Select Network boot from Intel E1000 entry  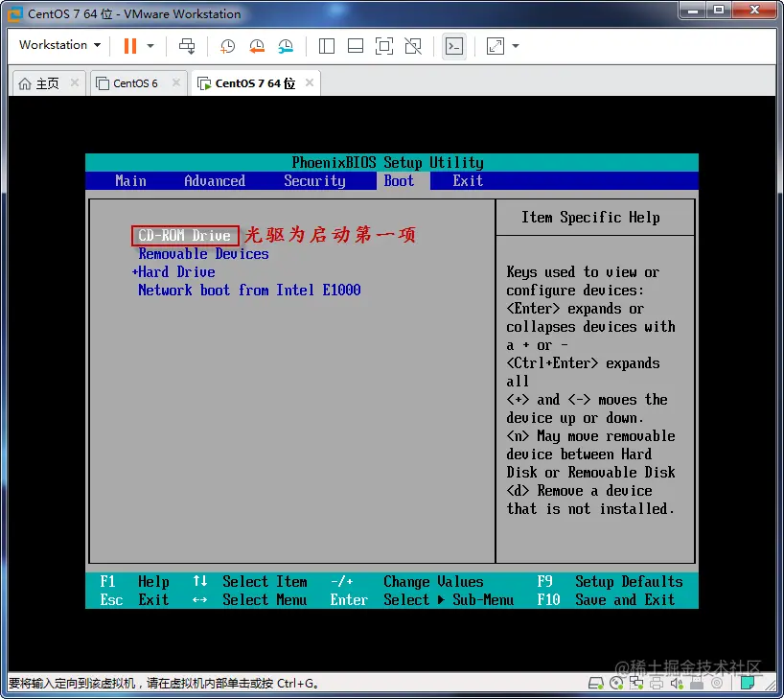(249, 290)
